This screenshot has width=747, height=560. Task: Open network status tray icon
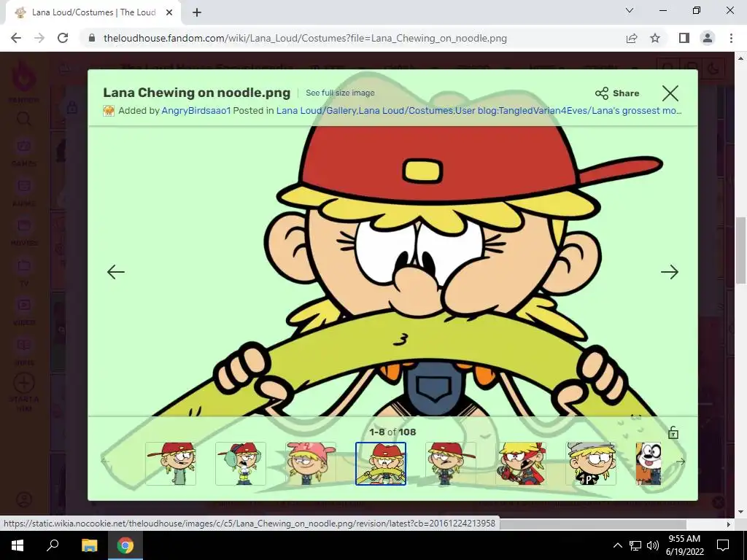635,545
